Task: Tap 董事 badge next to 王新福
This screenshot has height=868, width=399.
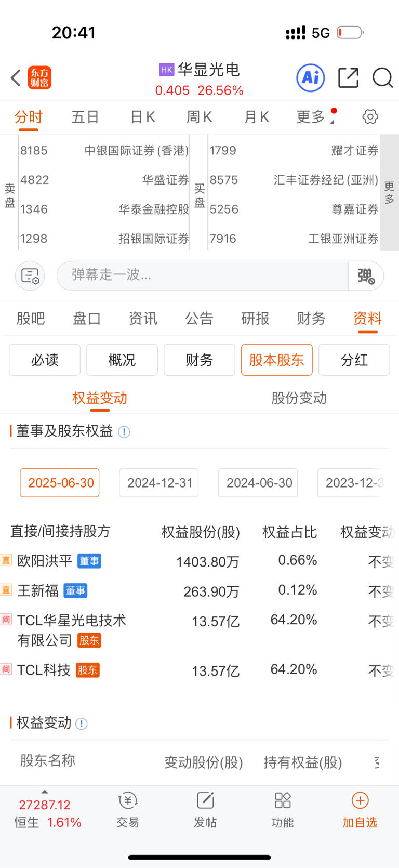Action: coord(75,590)
